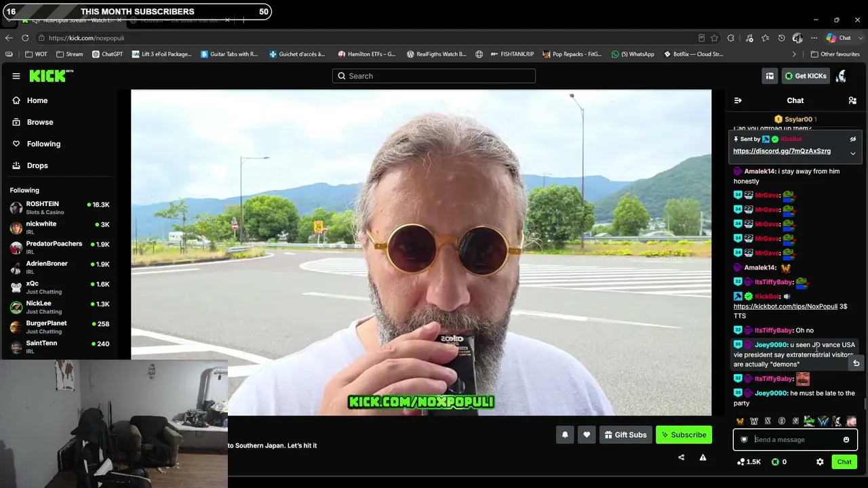Toggle stream notifications bell
The width and height of the screenshot is (868, 488).
565,434
